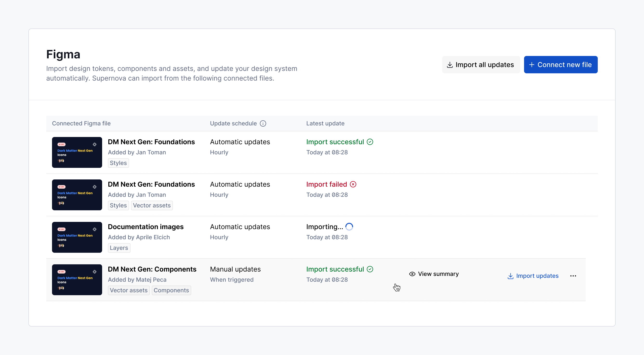The height and width of the screenshot is (355, 644).
Task: Click Connect new file button
Action: [560, 65]
